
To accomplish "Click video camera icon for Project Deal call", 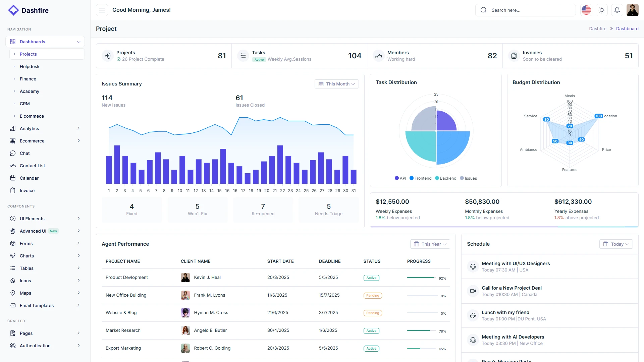I will point(473,291).
